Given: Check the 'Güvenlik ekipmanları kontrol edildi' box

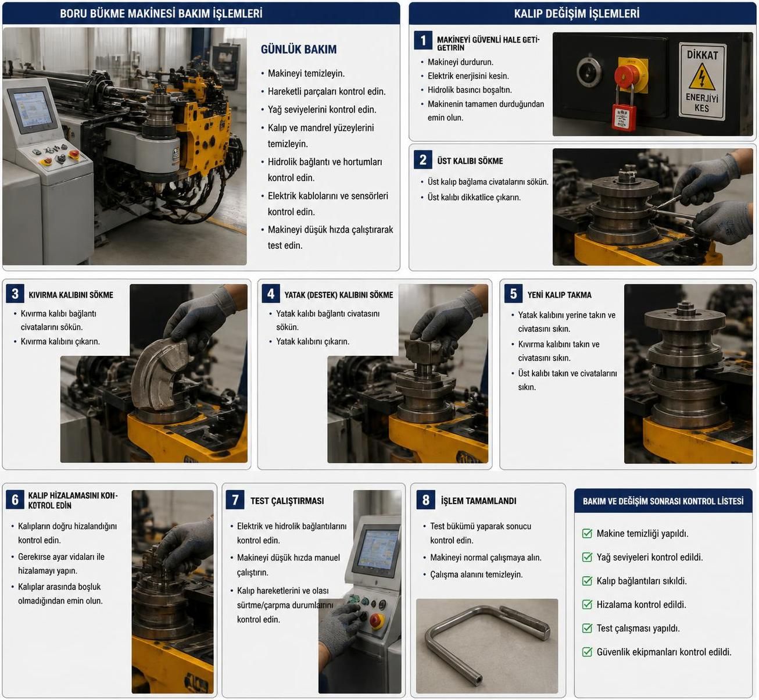Looking at the screenshot, I should (x=588, y=652).
